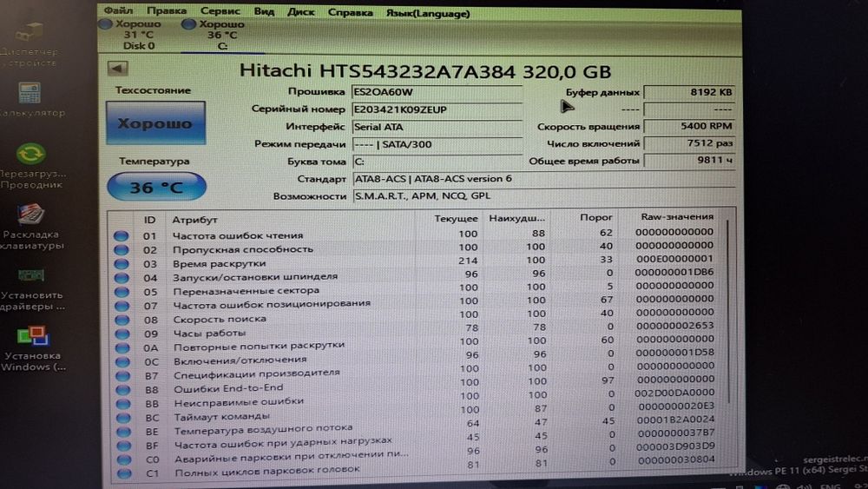Viewport: 868px width, 489px height.
Task: Click status circle for Запуски/остановки шпинделя
Action: pos(122,277)
